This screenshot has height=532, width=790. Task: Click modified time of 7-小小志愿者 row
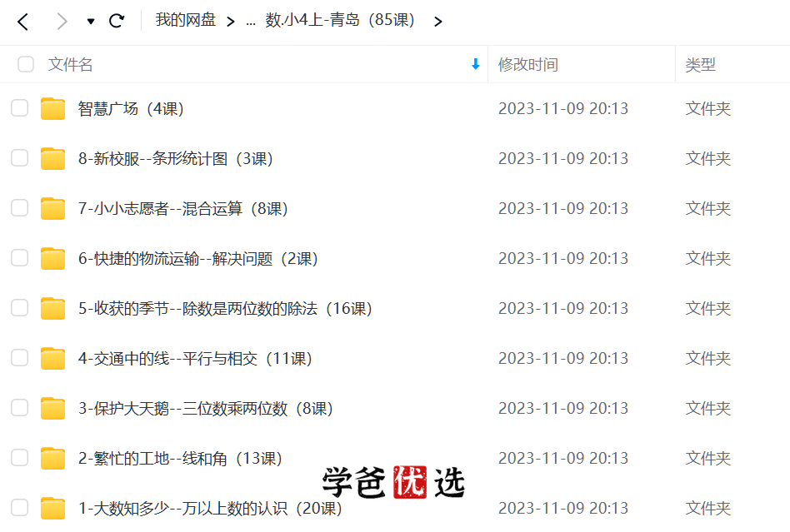(563, 208)
